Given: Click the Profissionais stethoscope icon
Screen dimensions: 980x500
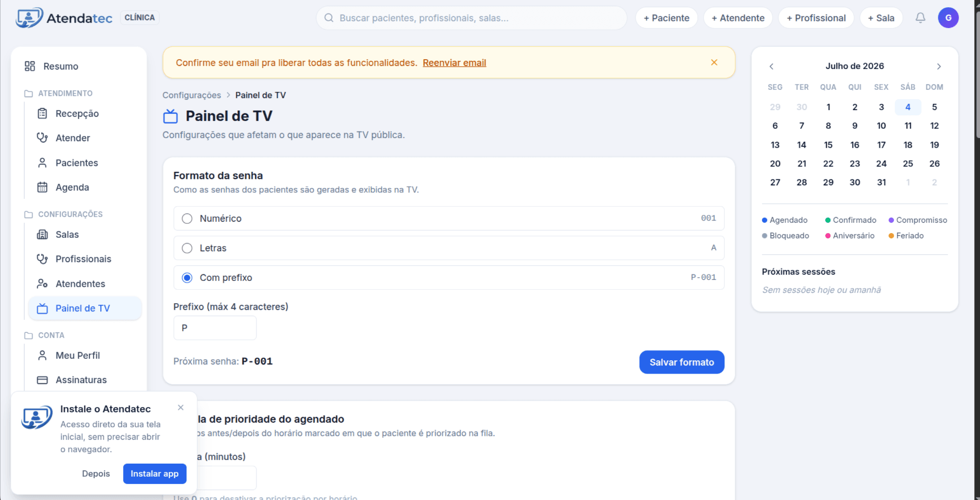Looking at the screenshot, I should 43,259.
